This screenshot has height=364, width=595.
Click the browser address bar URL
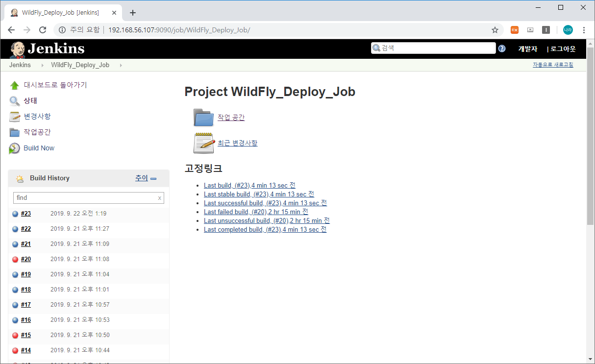(x=179, y=30)
